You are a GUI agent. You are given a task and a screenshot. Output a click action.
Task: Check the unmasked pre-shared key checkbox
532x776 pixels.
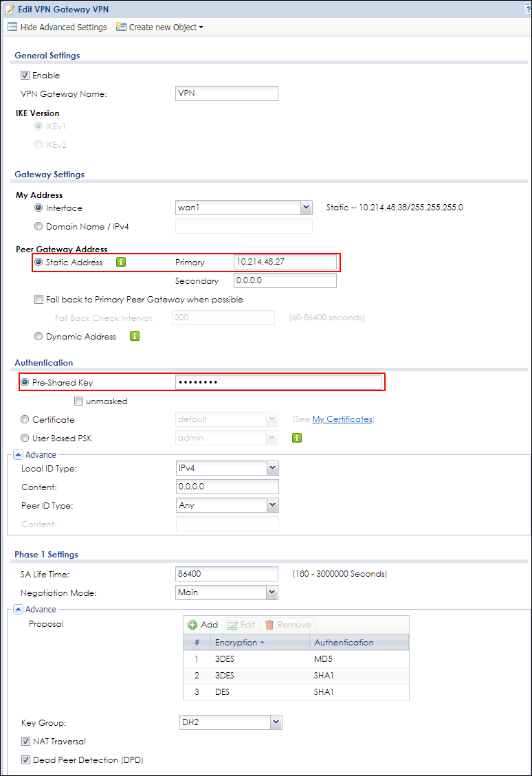[79, 401]
